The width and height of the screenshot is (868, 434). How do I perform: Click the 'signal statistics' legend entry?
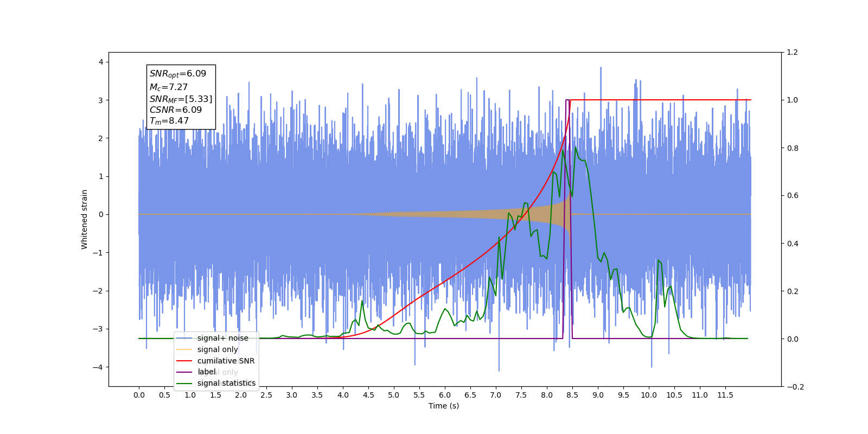pos(226,383)
